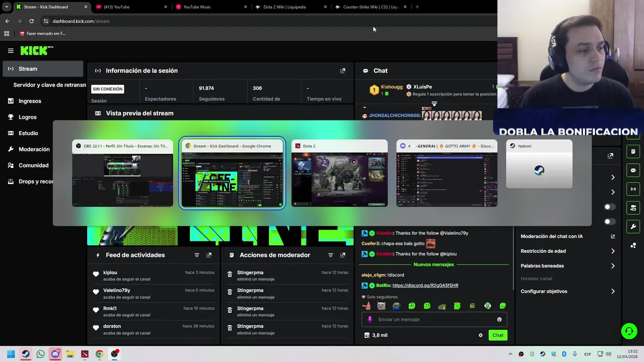Open the green headset support button

tap(629, 331)
